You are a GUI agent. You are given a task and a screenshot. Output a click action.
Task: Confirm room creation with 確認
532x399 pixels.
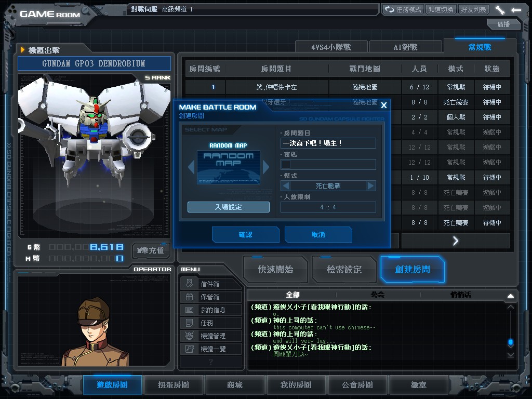click(x=246, y=234)
